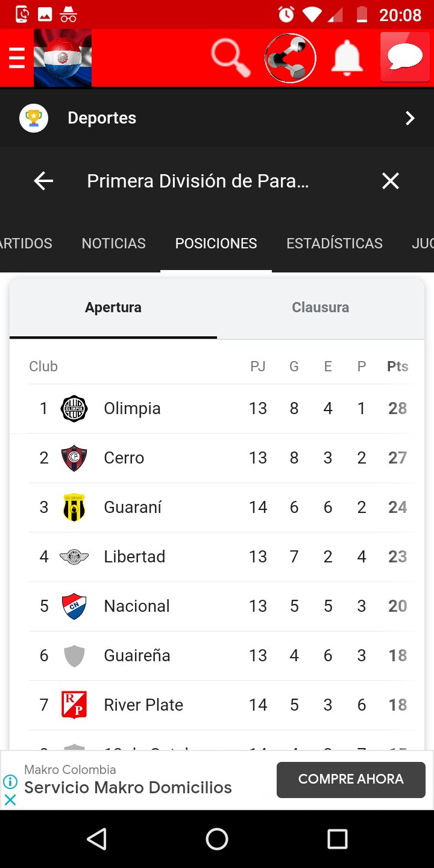Viewport: 434px width, 868px height.
Task: Open the Noticias tab
Action: pyautogui.click(x=113, y=244)
